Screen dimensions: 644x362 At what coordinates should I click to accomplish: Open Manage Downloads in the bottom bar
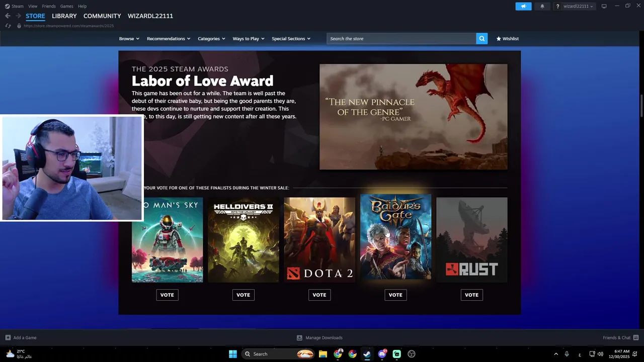(319, 338)
